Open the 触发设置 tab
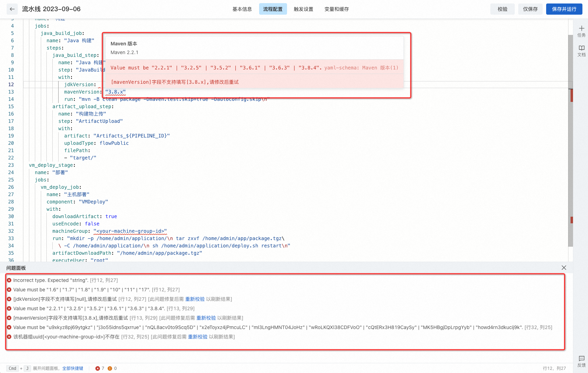 (303, 9)
